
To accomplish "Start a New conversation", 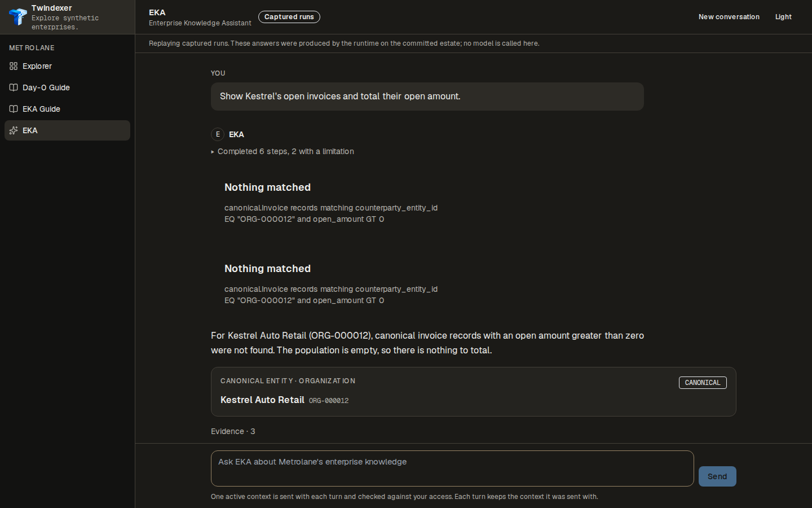I will (x=729, y=17).
